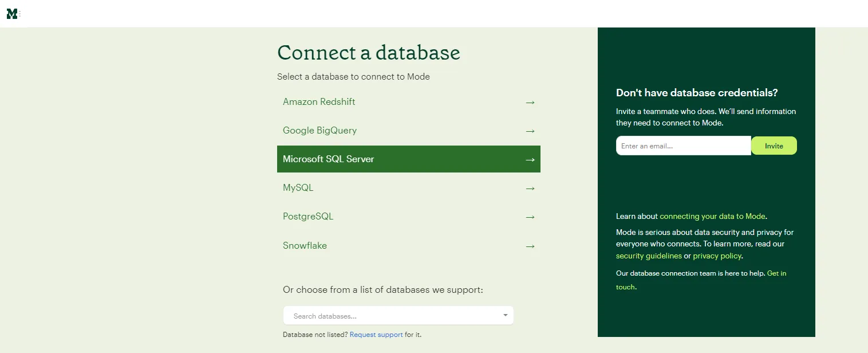Choose the PostgreSQL database option
This screenshot has width=868, height=353.
point(307,217)
